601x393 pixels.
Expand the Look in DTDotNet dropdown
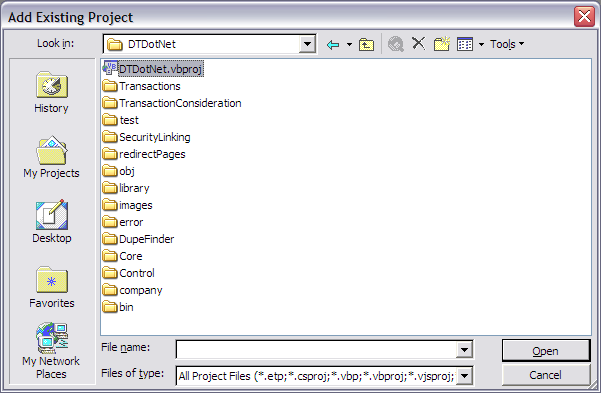tap(307, 44)
